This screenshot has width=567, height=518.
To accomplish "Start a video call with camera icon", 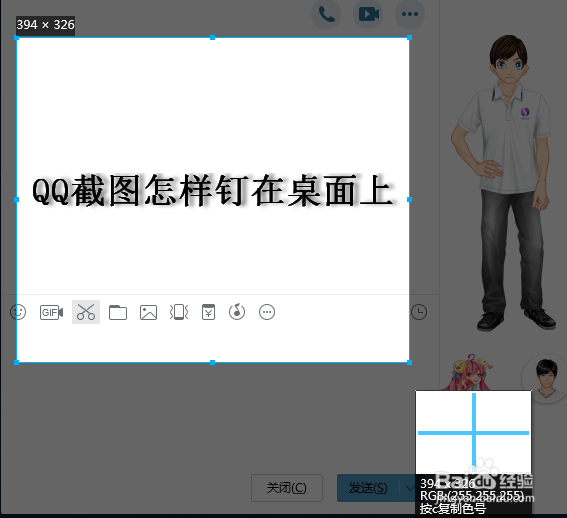I will tap(368, 14).
